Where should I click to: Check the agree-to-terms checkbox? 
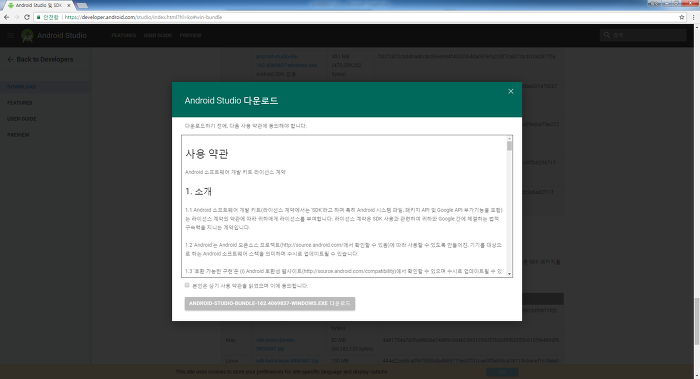187,285
